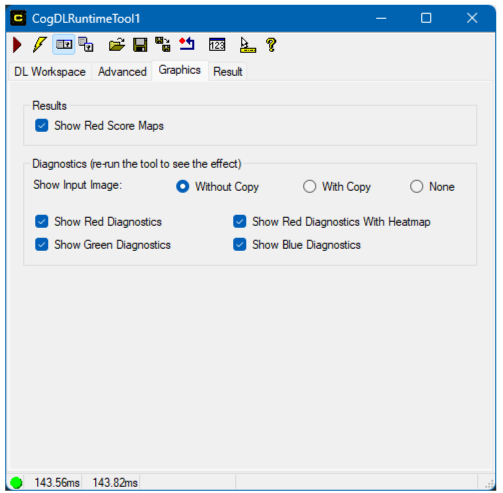Viewport: 503px width, 493px height.
Task: Click the window resize grip corner
Action: (x=489, y=484)
